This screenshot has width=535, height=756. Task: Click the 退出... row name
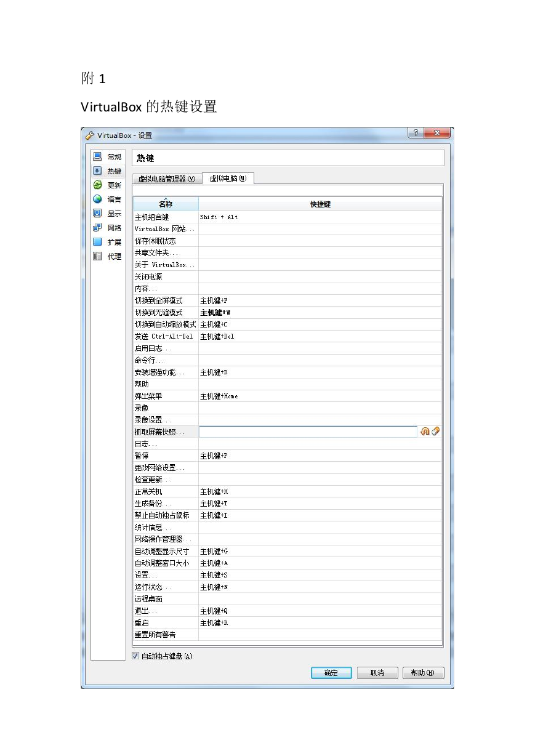coord(146,611)
